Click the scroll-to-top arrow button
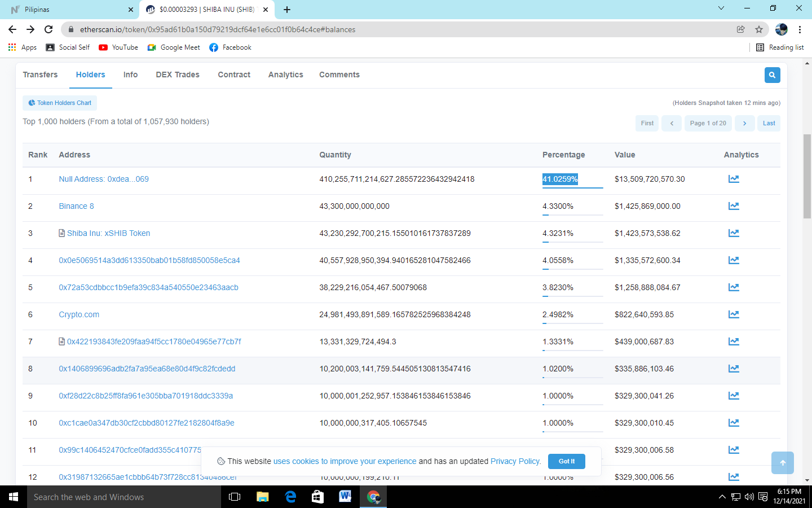The width and height of the screenshot is (812, 508). pyautogui.click(x=783, y=463)
